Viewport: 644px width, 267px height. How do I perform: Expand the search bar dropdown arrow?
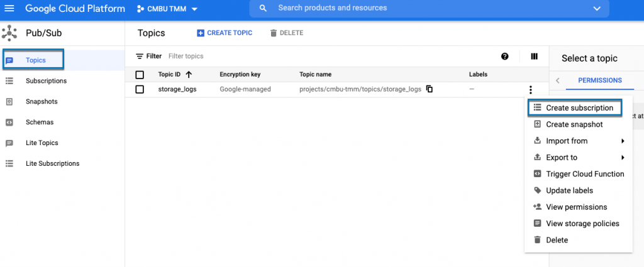[596, 9]
